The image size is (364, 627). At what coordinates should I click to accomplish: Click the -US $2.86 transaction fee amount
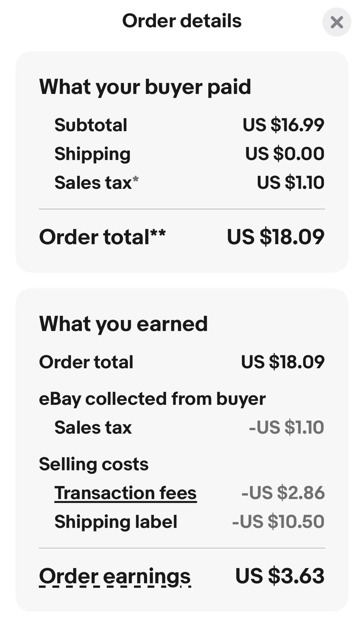[283, 493]
